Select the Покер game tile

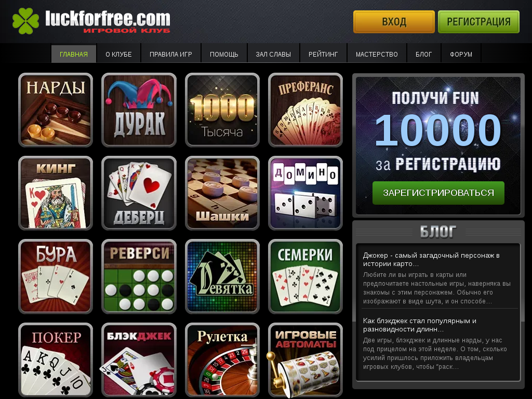56,360
